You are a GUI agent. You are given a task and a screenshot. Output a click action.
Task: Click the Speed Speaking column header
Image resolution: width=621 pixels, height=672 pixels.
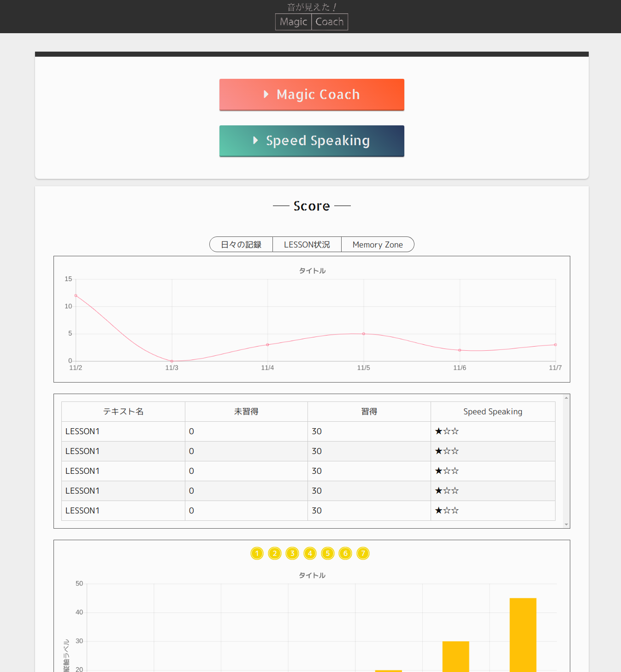point(492,412)
